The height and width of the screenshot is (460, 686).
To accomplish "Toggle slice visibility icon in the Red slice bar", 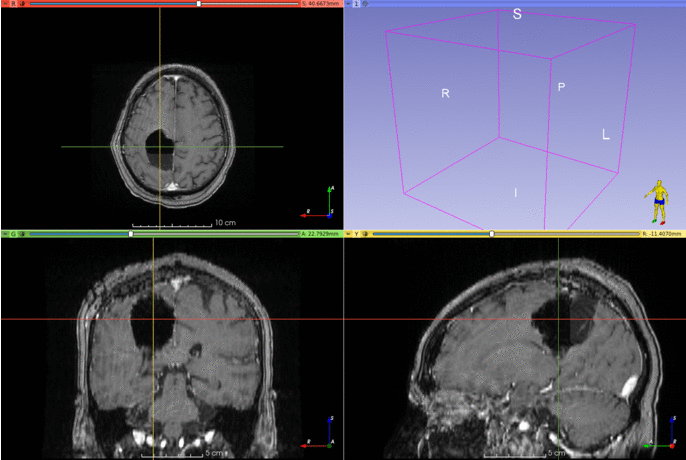I will [22, 4].
